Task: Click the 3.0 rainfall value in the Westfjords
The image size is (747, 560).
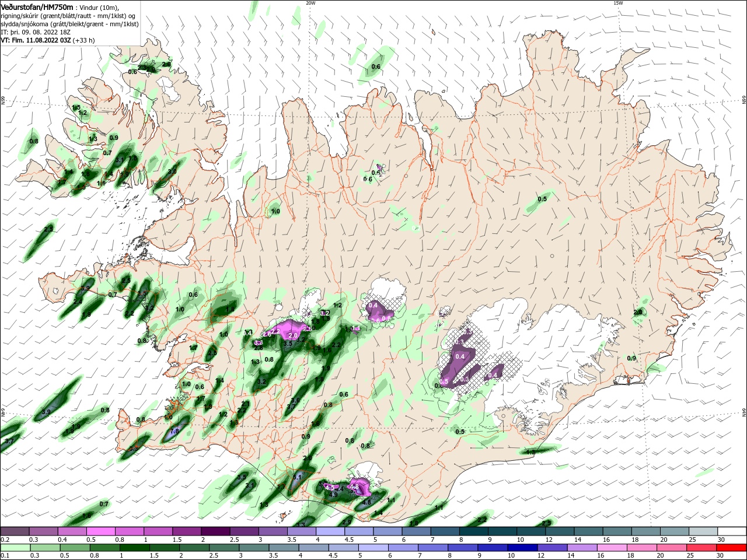Action: [x=172, y=171]
